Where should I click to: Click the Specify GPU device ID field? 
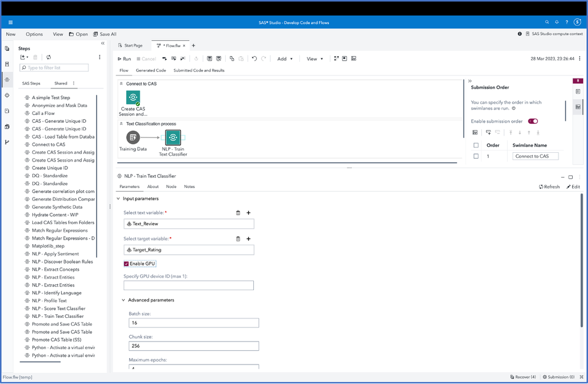pos(189,285)
